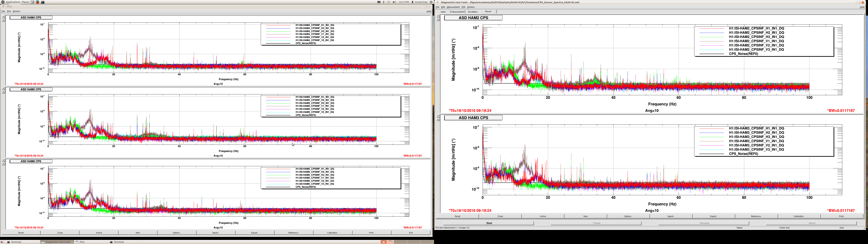This screenshot has height=244, width=868.
Task: Switch to the Input tab
Action: [x=443, y=12]
